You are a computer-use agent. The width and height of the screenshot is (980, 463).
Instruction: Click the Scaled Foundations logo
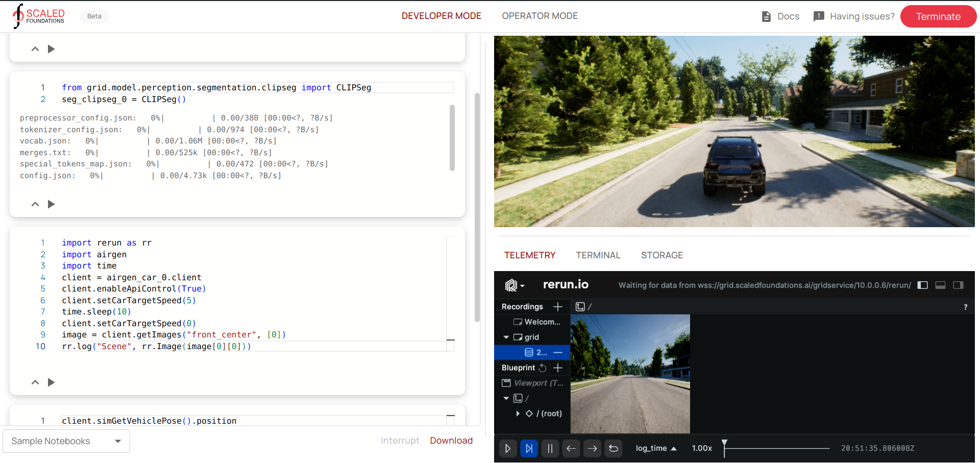39,16
